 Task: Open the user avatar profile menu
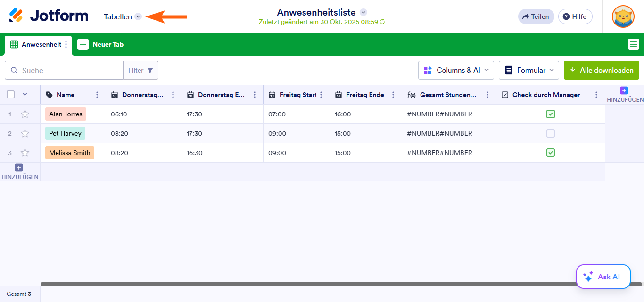click(623, 16)
